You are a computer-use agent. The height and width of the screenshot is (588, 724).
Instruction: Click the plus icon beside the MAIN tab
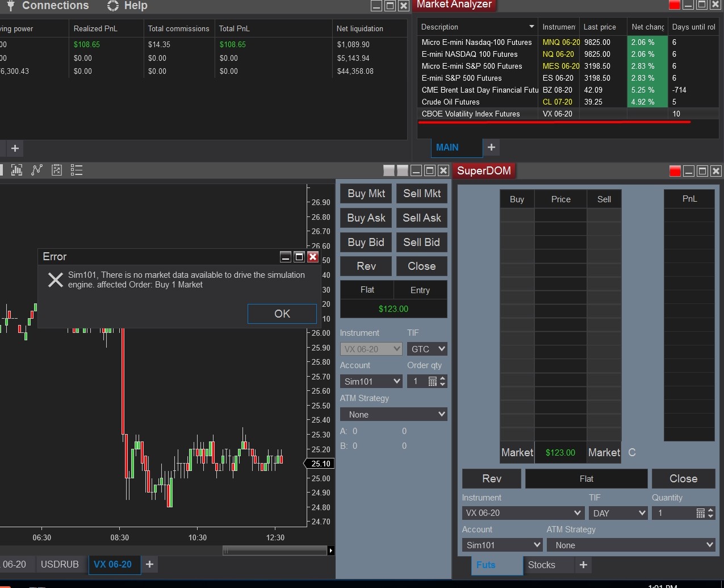(x=491, y=147)
